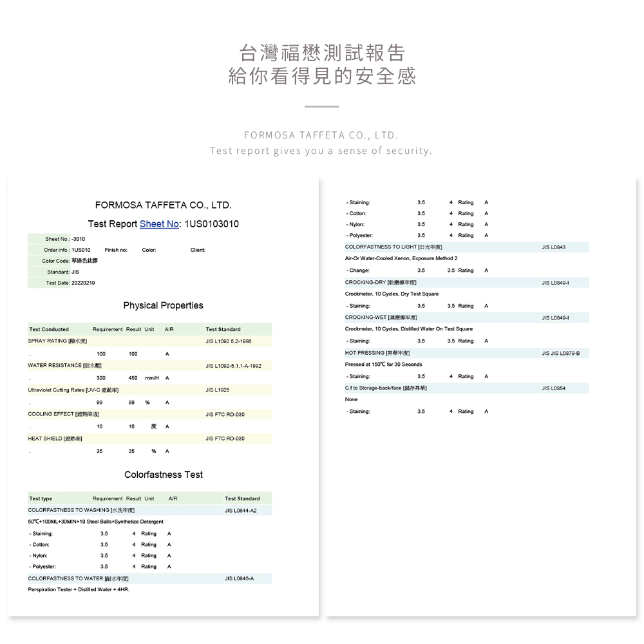The image size is (644, 644).
Task: Select the Physical Properties section heading
Action: pyautogui.click(x=163, y=305)
